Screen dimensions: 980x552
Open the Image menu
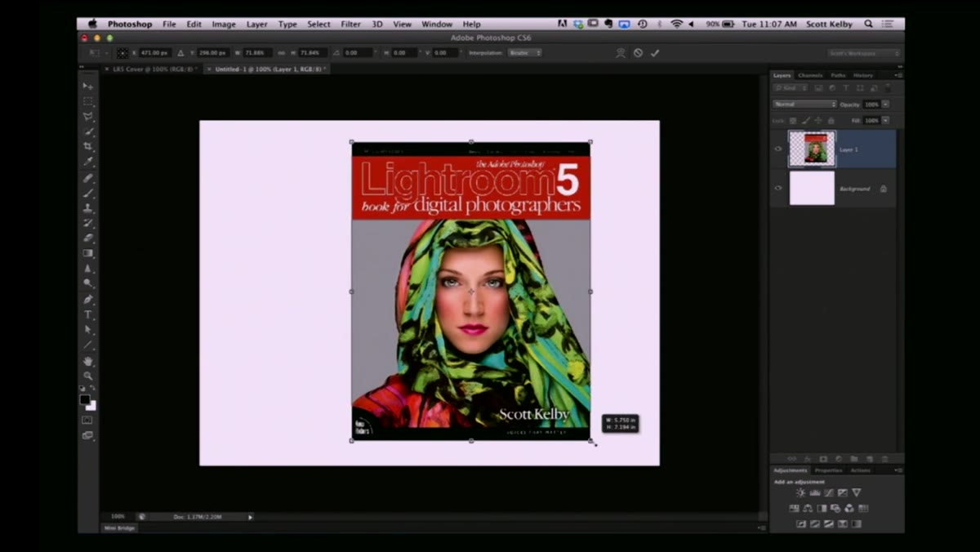[x=224, y=24]
